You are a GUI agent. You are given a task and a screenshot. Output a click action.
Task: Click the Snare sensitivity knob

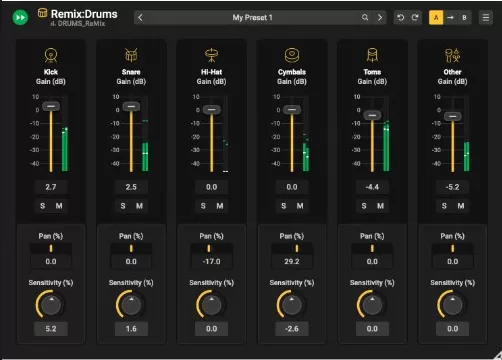click(x=131, y=305)
